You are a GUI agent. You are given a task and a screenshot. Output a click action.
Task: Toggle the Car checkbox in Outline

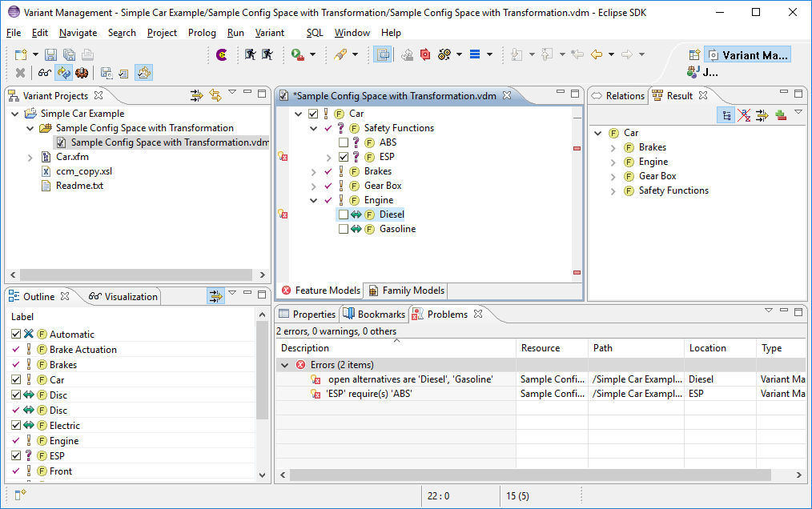[16, 379]
